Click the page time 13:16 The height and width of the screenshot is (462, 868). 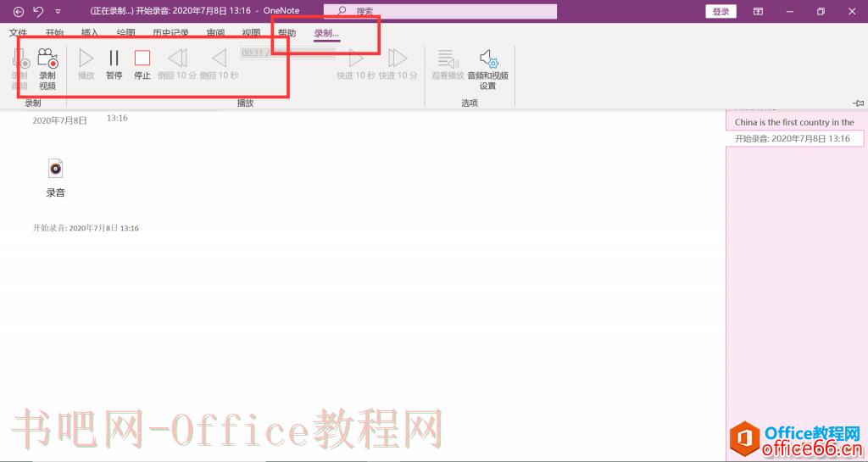117,118
